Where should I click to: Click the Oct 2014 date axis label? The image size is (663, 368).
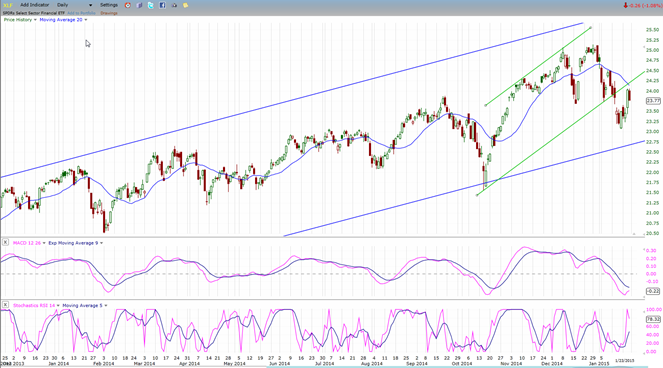click(x=462, y=363)
